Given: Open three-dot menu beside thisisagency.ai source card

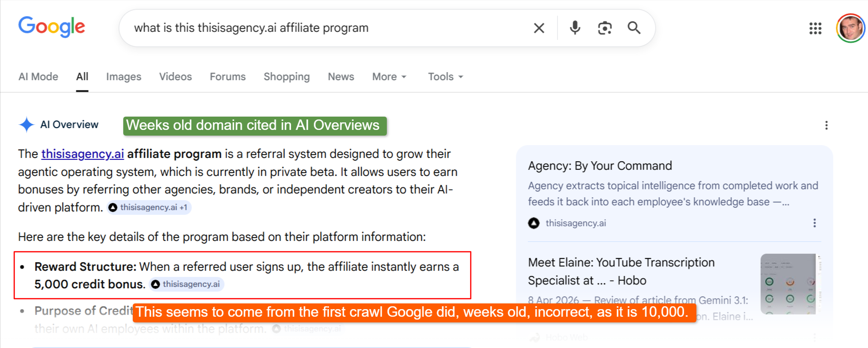Looking at the screenshot, I should coord(814,223).
